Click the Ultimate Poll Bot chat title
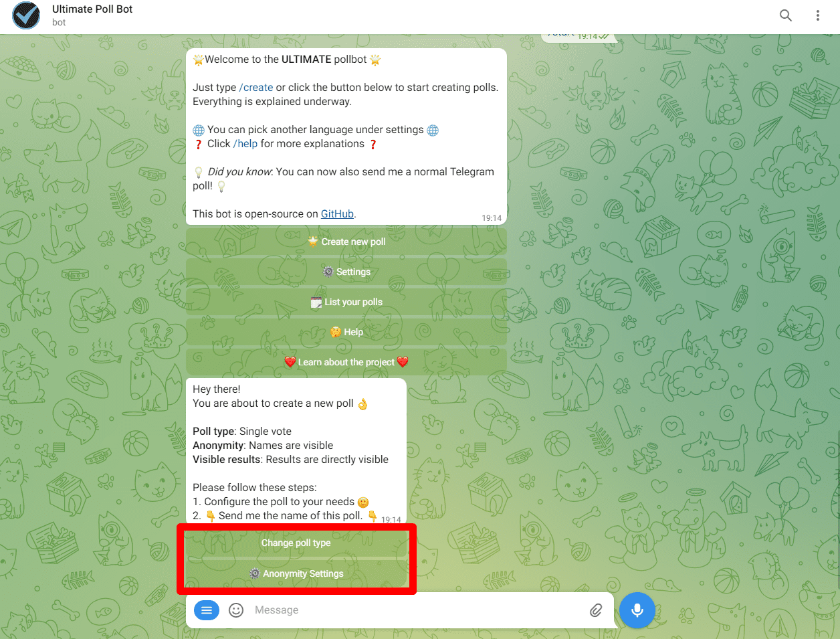840x639 pixels. [x=92, y=9]
